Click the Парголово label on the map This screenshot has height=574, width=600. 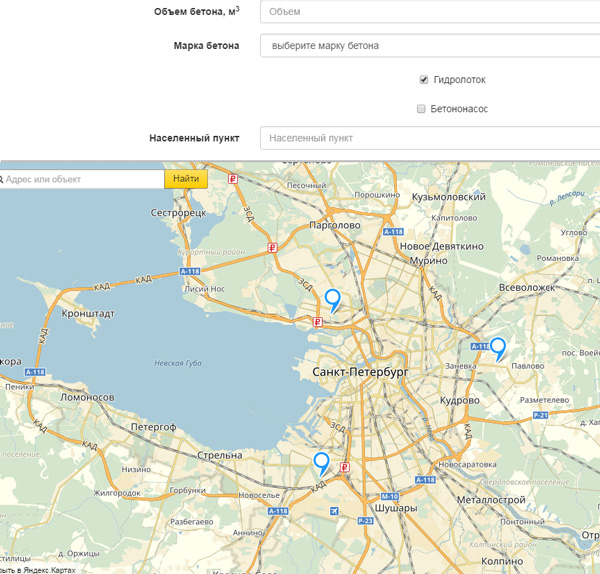click(x=335, y=225)
